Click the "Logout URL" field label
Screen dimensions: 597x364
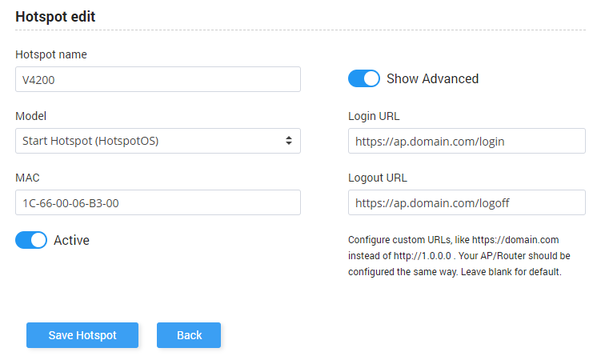(378, 178)
